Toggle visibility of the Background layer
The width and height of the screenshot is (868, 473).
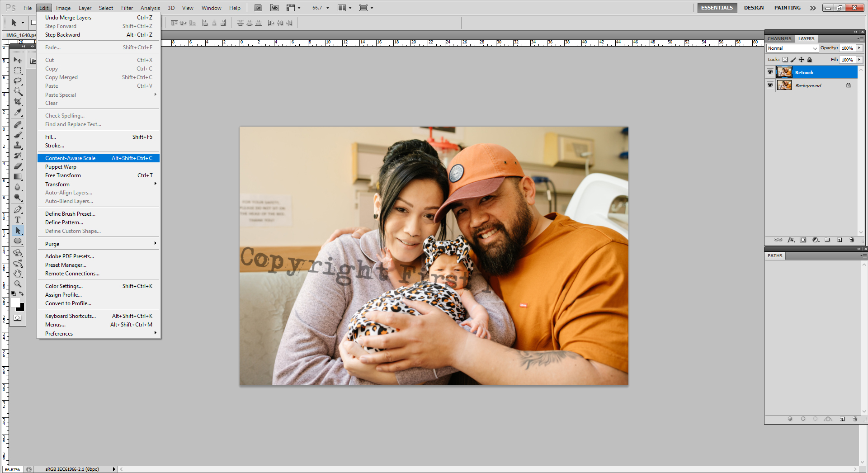(x=770, y=85)
